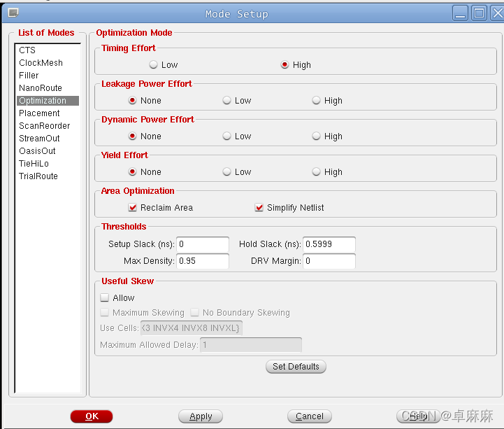Uncheck the Reclaim Area checkbox
Screen dimensions: 504x429
pos(132,207)
